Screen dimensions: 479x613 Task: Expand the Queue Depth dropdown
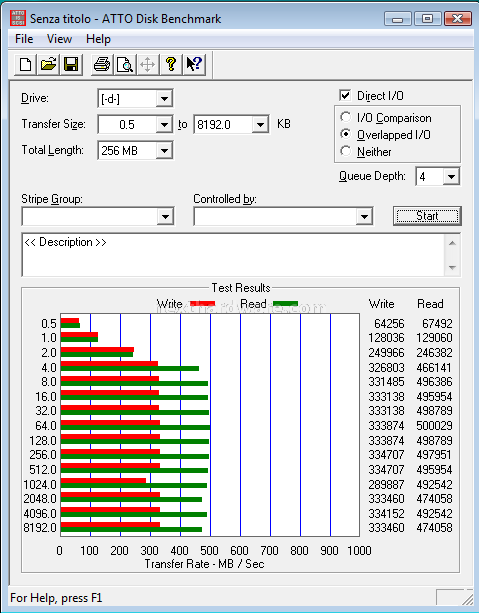click(x=451, y=176)
